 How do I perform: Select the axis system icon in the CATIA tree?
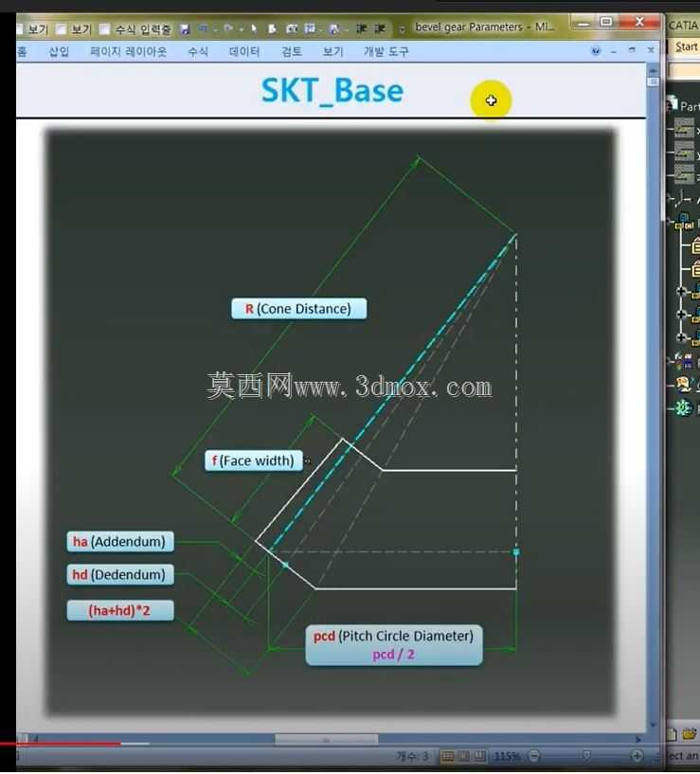[x=684, y=198]
